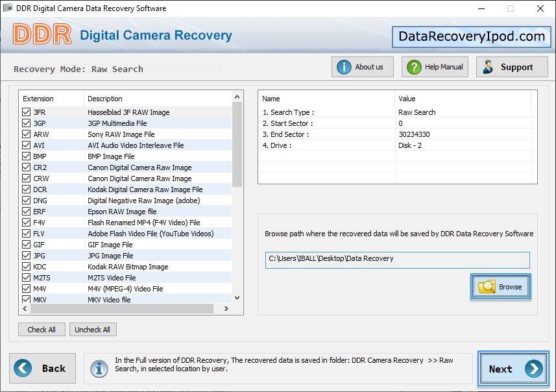Toggle the ARW Sony RAW checkbox

click(x=26, y=134)
